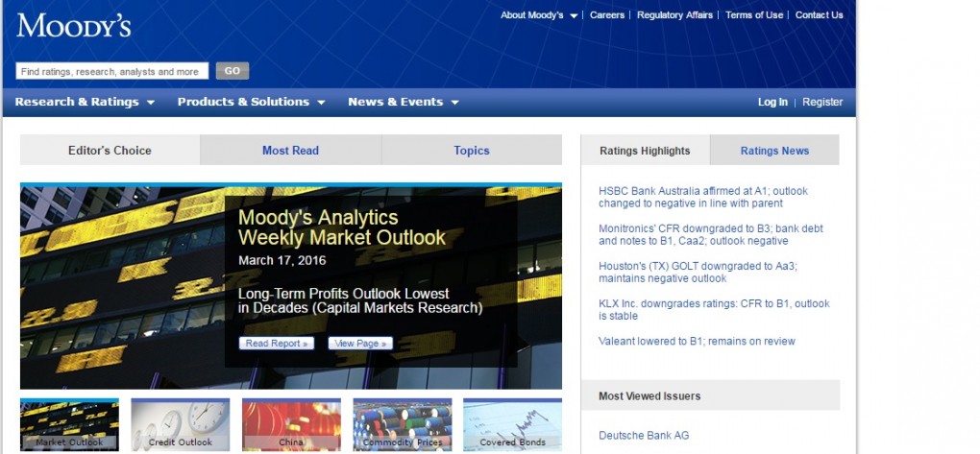980x454 pixels.
Task: Click the Moody's logo
Action: pyautogui.click(x=74, y=26)
